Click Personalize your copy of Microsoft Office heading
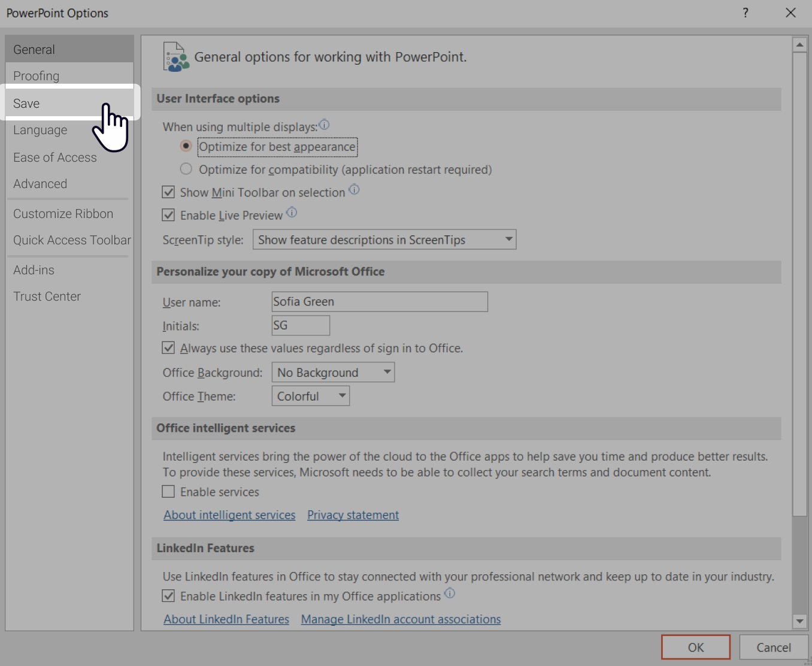This screenshot has width=812, height=666. coord(271,271)
